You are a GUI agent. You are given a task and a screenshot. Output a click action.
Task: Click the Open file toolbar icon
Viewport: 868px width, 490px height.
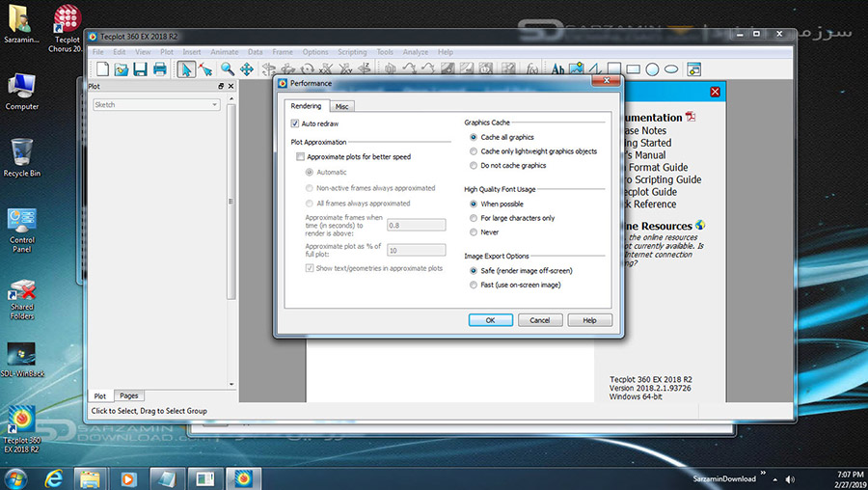click(122, 69)
